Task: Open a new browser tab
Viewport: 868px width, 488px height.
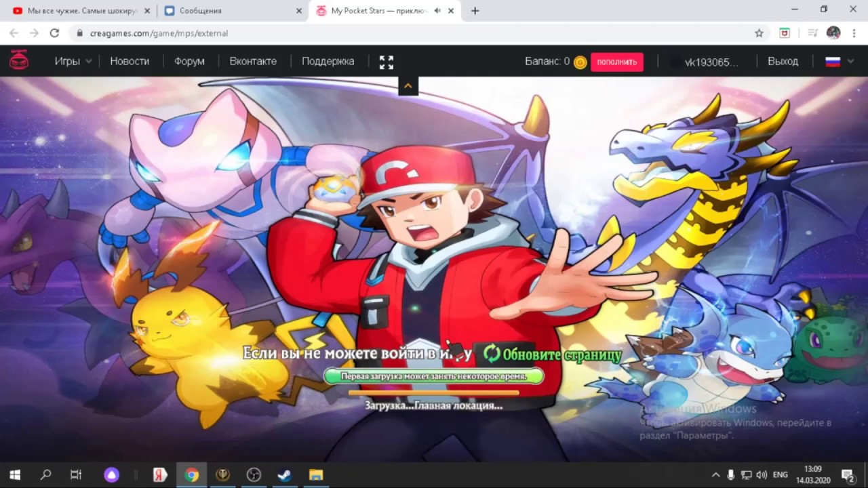Action: click(x=475, y=11)
